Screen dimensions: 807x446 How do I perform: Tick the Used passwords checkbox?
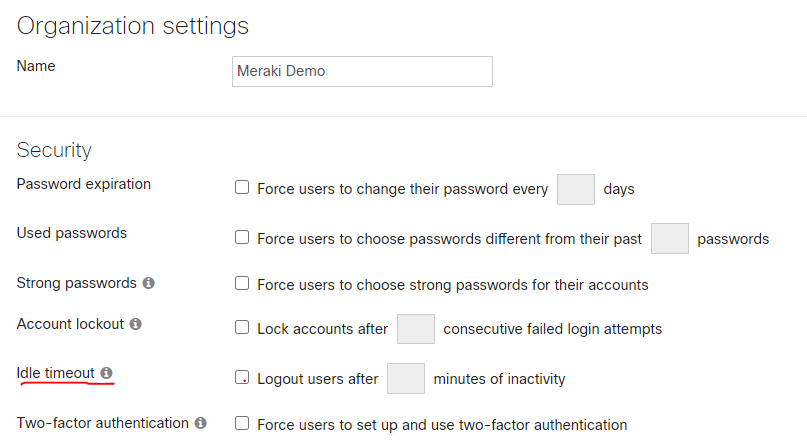pyautogui.click(x=241, y=237)
